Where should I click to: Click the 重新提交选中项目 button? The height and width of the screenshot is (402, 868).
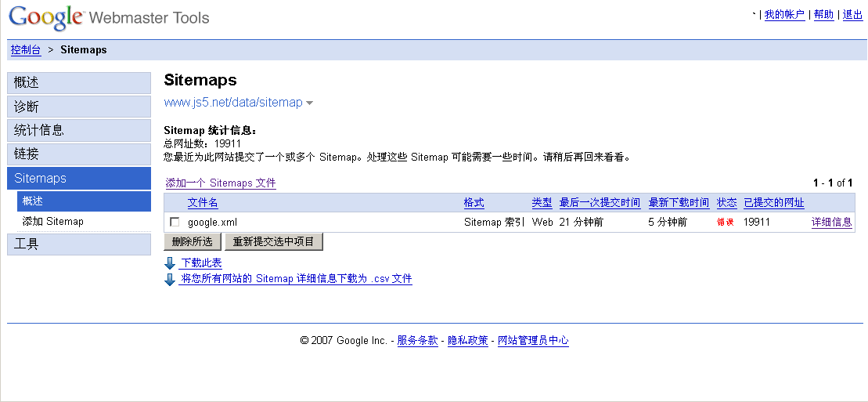coord(273,242)
